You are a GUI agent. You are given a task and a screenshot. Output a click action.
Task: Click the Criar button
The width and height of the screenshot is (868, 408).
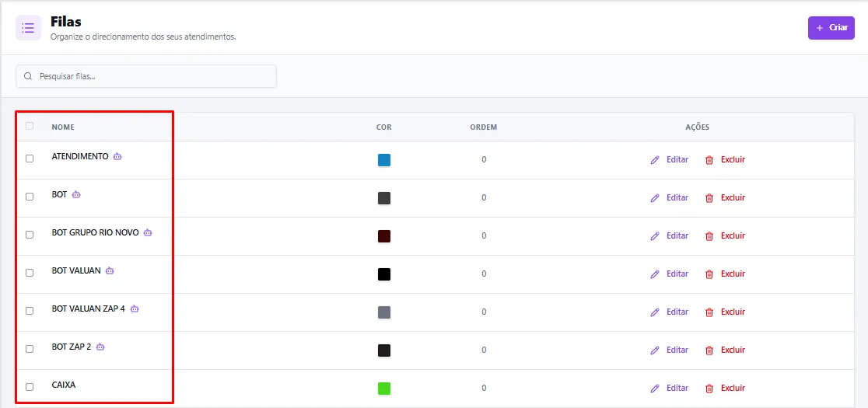831,28
